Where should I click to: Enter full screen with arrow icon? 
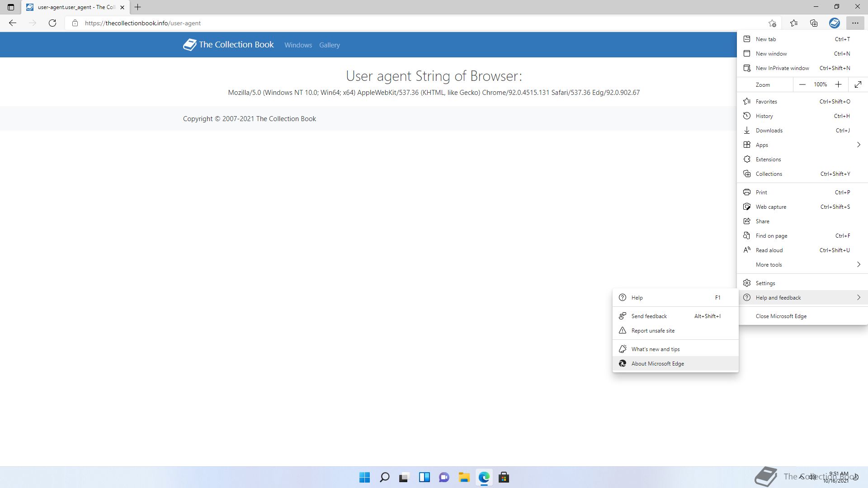point(858,84)
